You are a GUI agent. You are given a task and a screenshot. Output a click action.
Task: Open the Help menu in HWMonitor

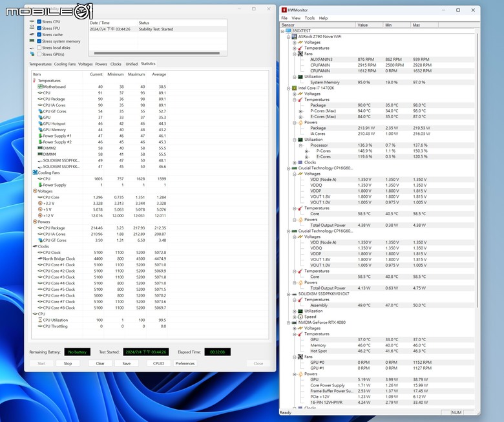tap(323, 18)
